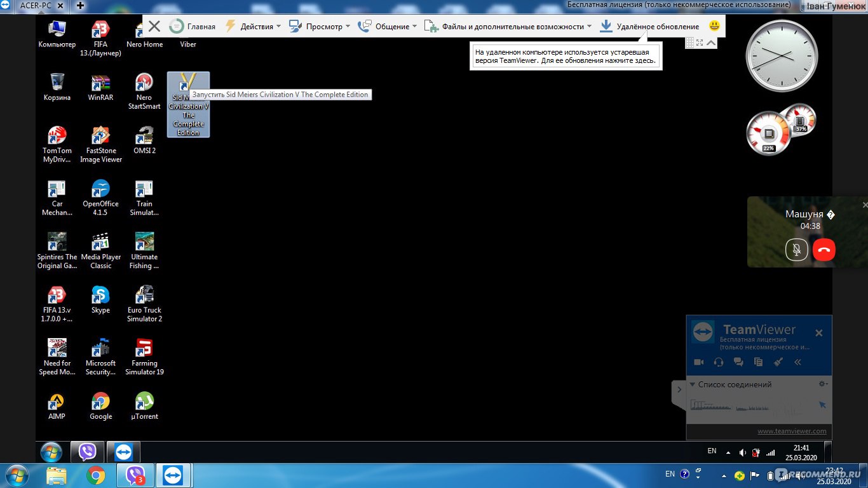Launch the AIMP player shortcut
This screenshot has height=488, width=868.
pyautogui.click(x=57, y=407)
